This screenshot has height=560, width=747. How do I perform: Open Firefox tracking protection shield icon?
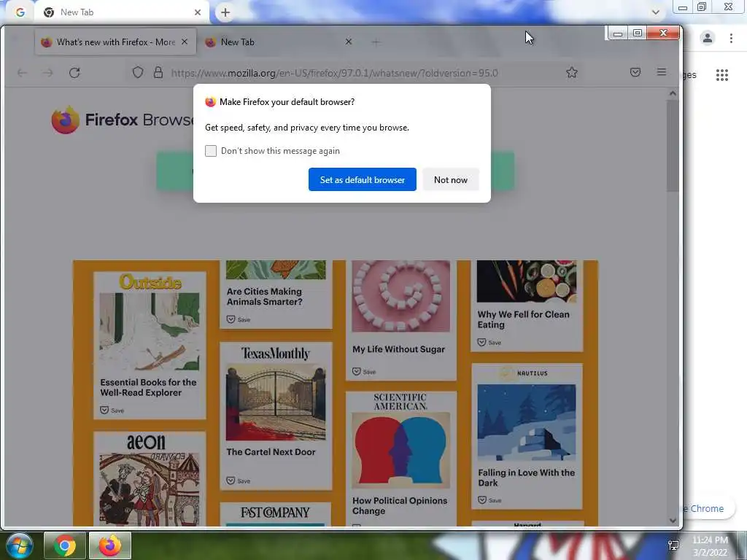pyautogui.click(x=138, y=72)
